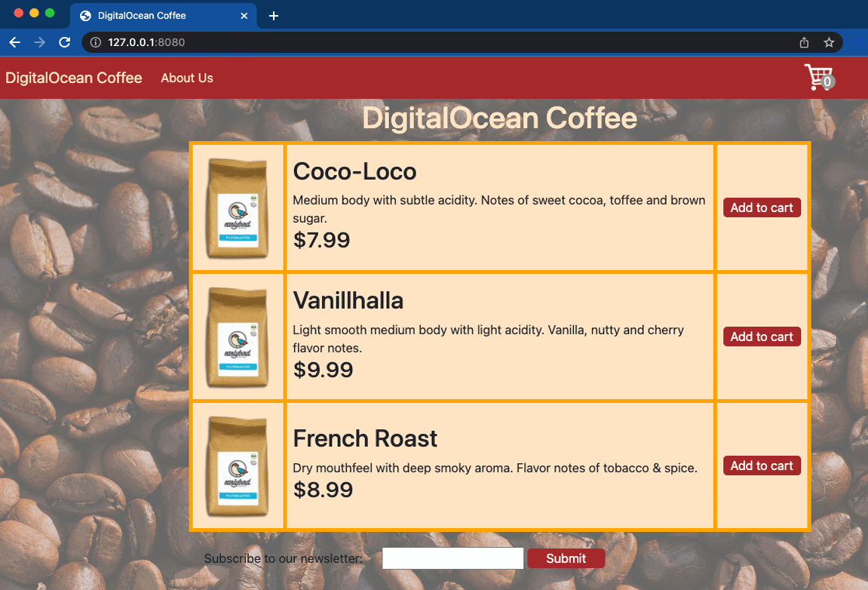The height and width of the screenshot is (590, 868).
Task: Bookmark this page with the star icon
Action: click(829, 43)
